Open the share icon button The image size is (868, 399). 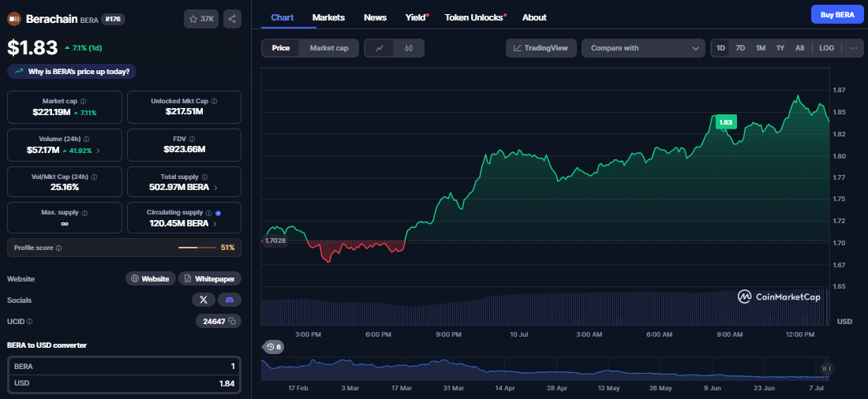pyautogui.click(x=232, y=19)
